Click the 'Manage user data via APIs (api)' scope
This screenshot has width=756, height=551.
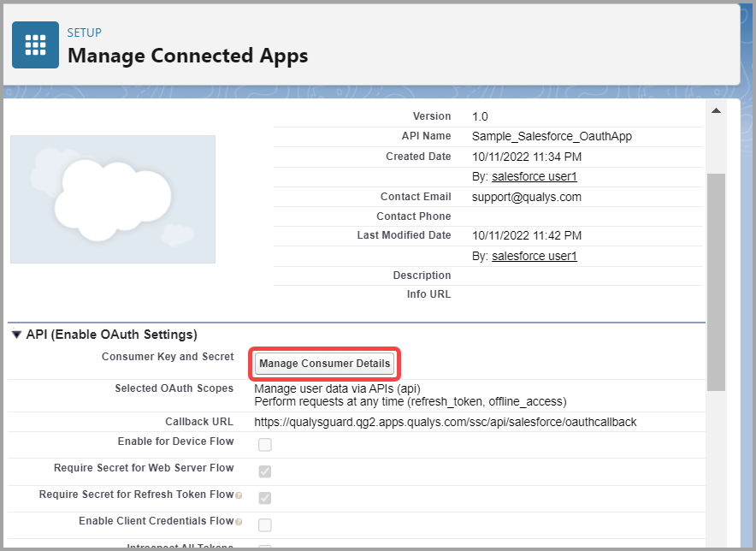338,389
